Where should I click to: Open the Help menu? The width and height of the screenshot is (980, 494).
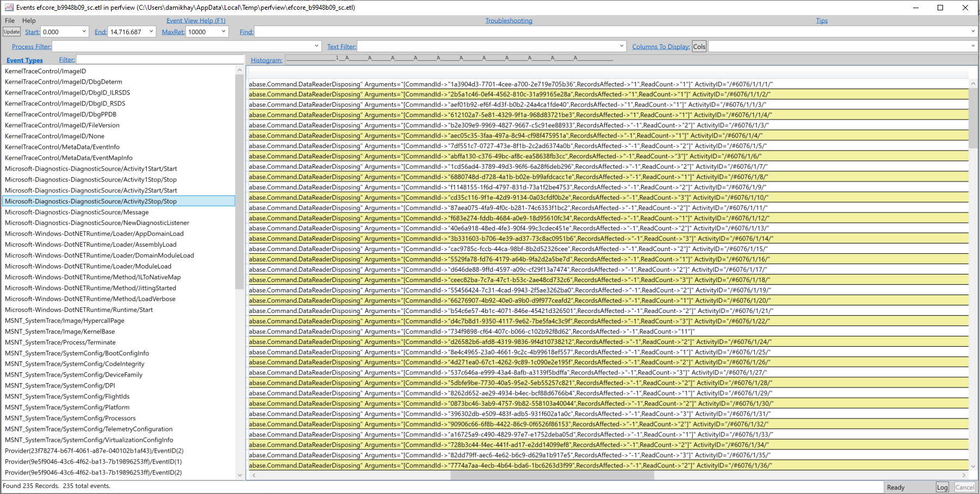coord(29,21)
